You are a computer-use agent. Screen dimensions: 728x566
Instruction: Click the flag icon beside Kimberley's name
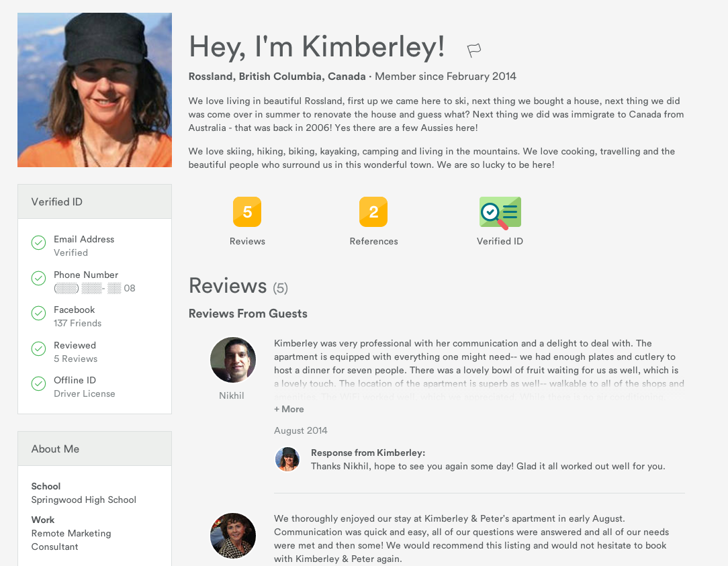tap(474, 50)
